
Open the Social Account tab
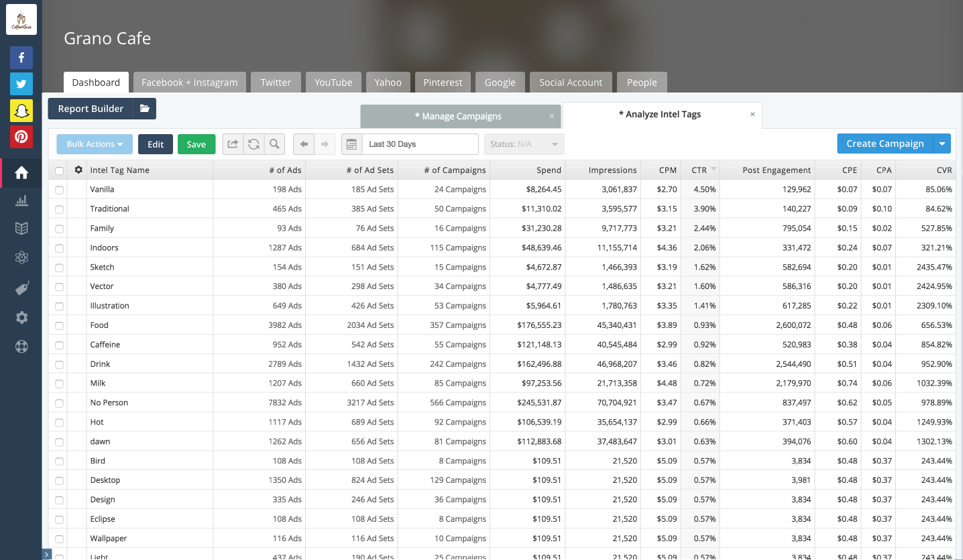point(571,82)
